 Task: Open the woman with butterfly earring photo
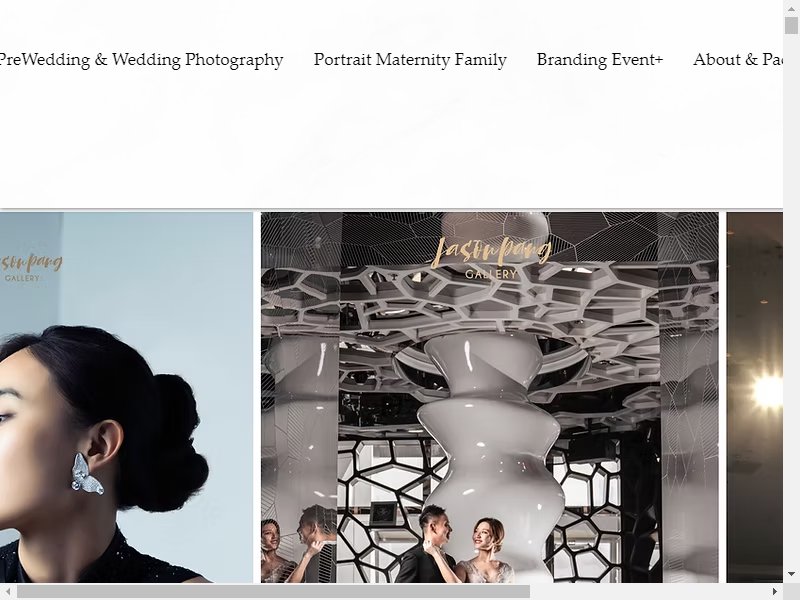pyautogui.click(x=126, y=397)
